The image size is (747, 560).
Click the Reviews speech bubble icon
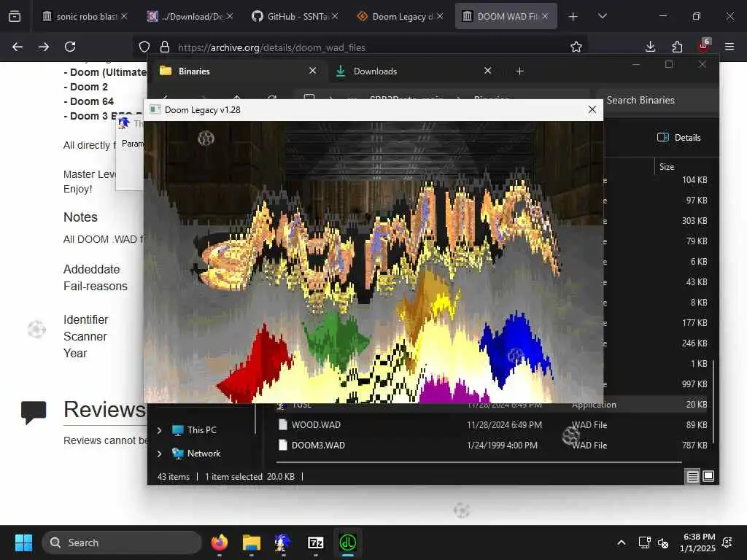coord(34,413)
